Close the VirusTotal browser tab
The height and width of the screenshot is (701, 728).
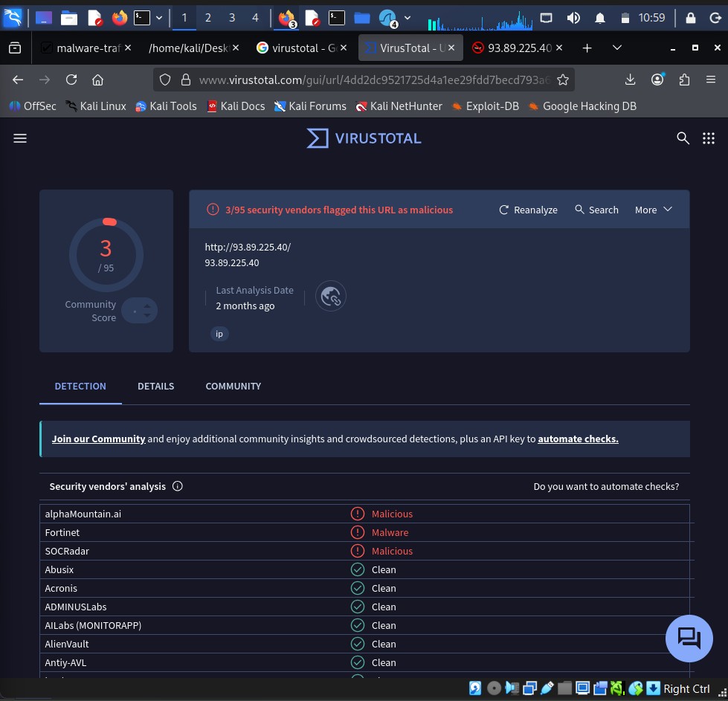click(451, 48)
